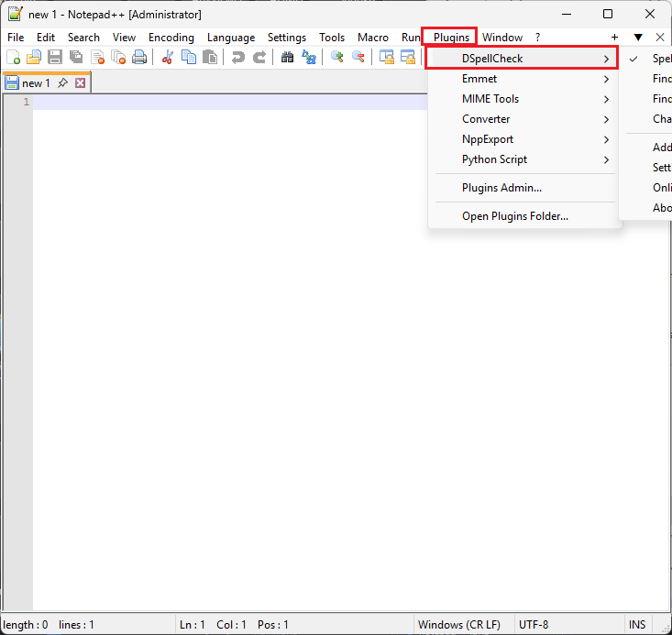The height and width of the screenshot is (635, 672).
Task: Click the Windows (CR LF) status field
Action: [458, 625]
